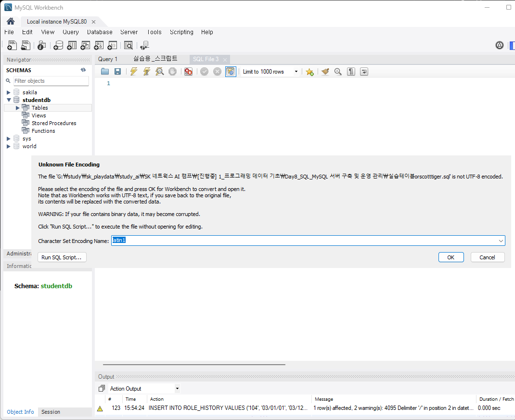This screenshot has height=420, width=515.
Task: Open Inspector for selected object
Action: (42, 45)
